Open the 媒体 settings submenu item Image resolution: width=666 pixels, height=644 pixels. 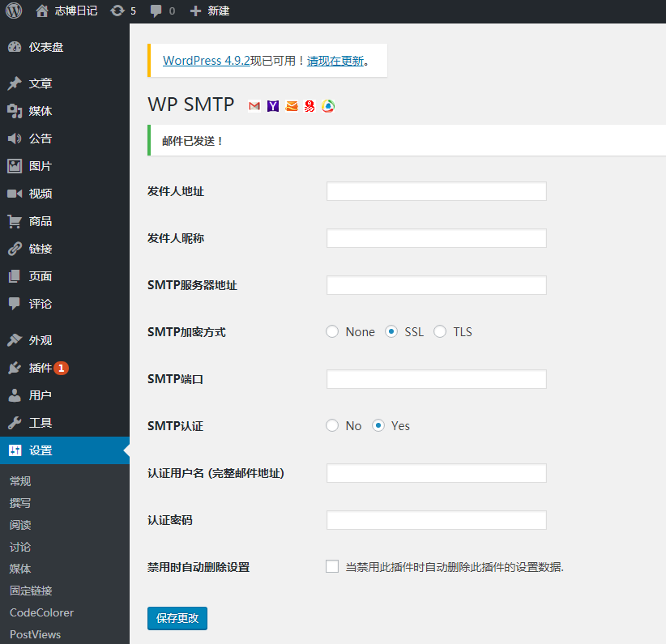[20, 569]
